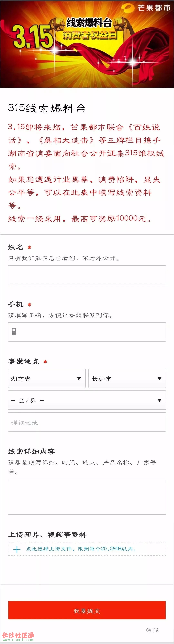The width and height of the screenshot is (174, 644).
Task: Click the phone icon in mobile field
Action: (x=14, y=332)
